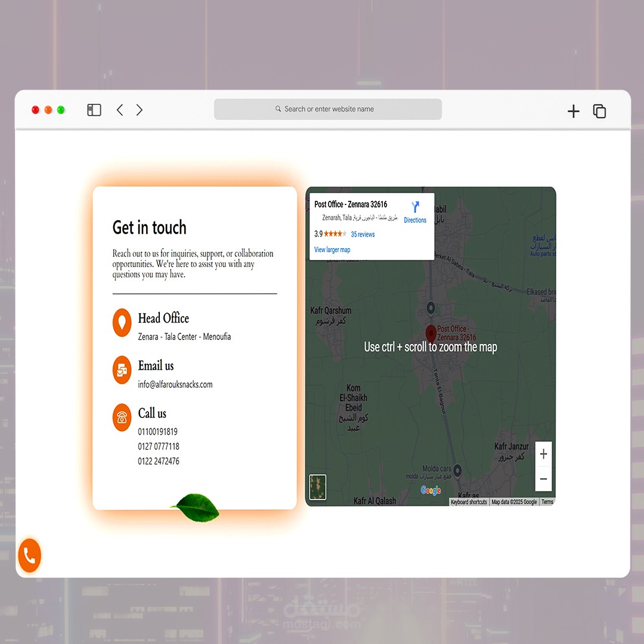Click View larger map link
644x644 pixels.
(332, 249)
